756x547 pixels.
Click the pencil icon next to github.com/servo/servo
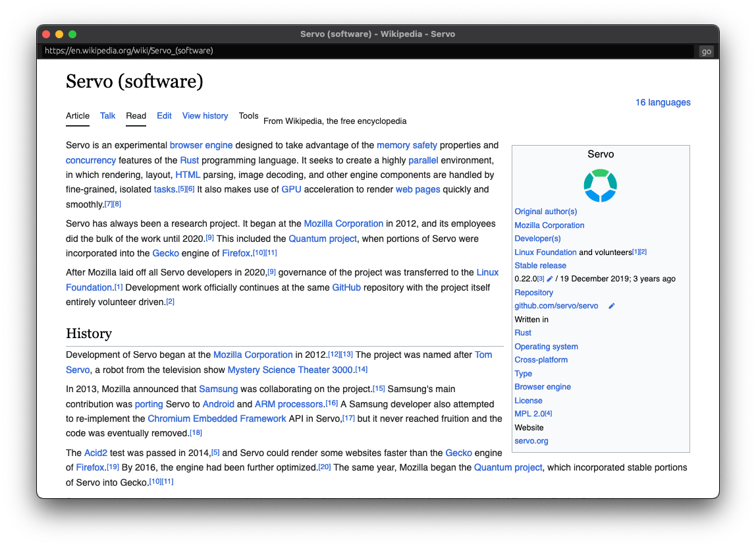coord(611,306)
